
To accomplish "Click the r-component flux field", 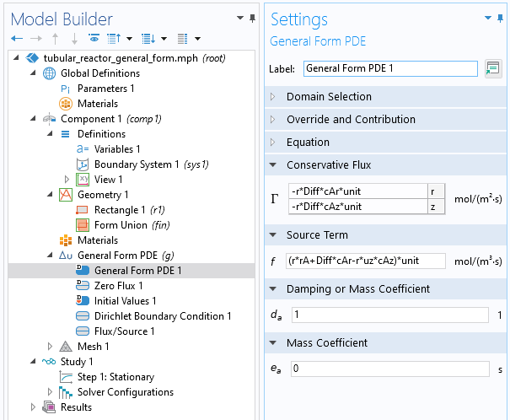I will pyautogui.click(x=357, y=191).
